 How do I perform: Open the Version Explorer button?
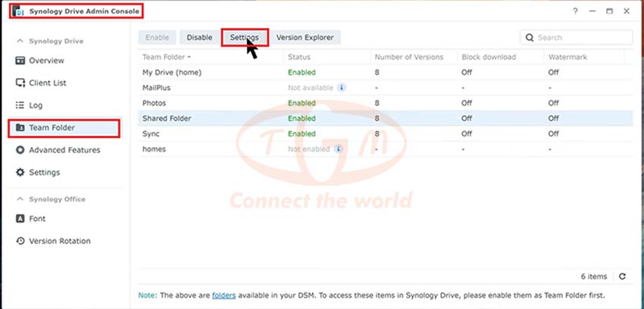[x=305, y=37]
